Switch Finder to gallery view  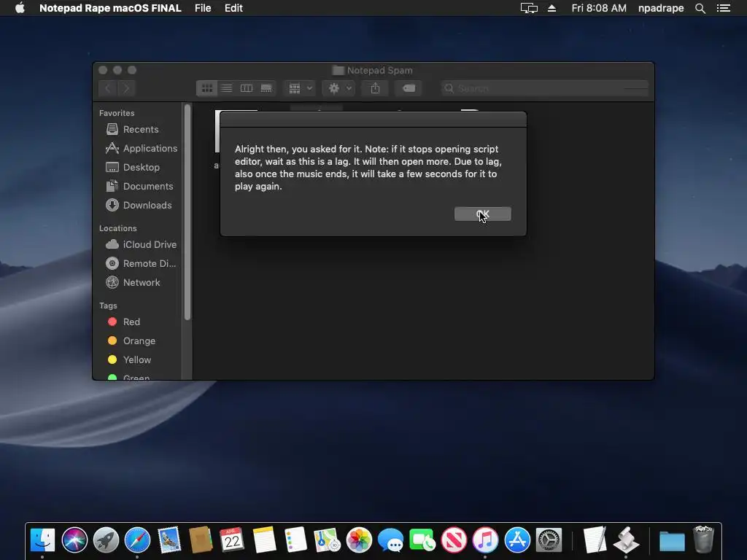click(x=266, y=88)
